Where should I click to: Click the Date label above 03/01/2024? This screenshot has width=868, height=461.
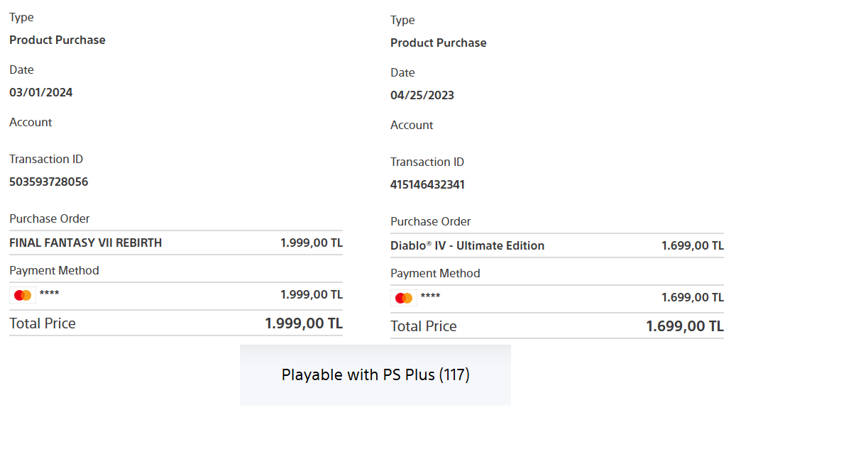[21, 70]
